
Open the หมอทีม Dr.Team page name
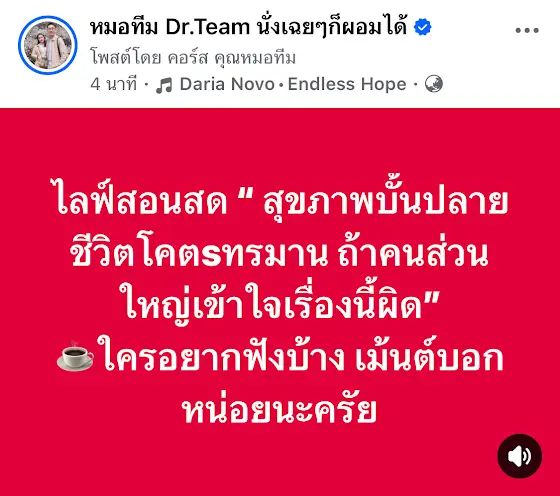tap(170, 27)
